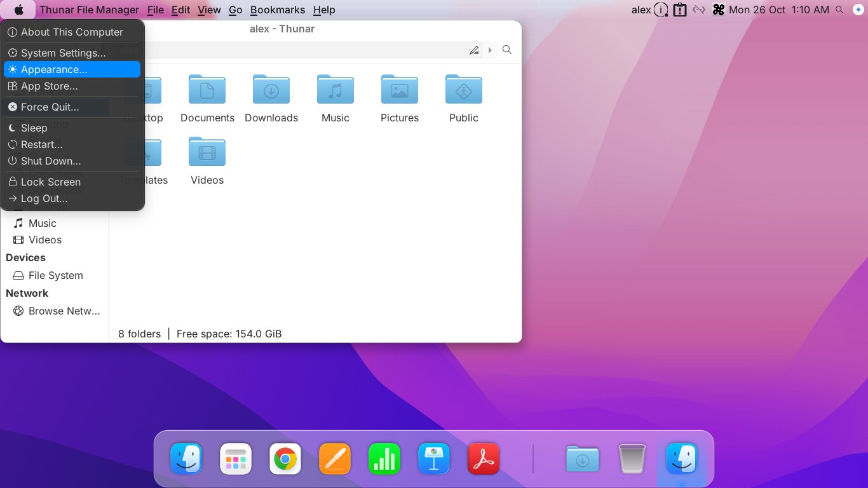Choose Restart... from the menu
Image resolution: width=868 pixels, height=488 pixels.
click(72, 144)
